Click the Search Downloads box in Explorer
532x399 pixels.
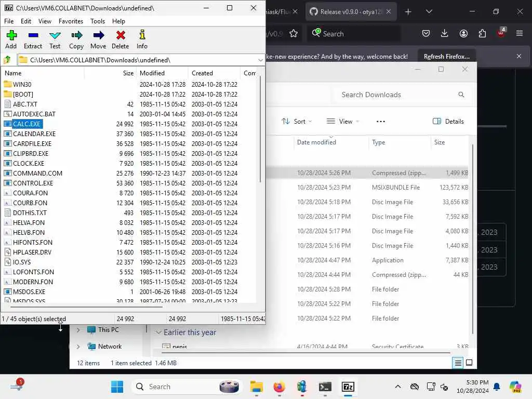tap(403, 95)
